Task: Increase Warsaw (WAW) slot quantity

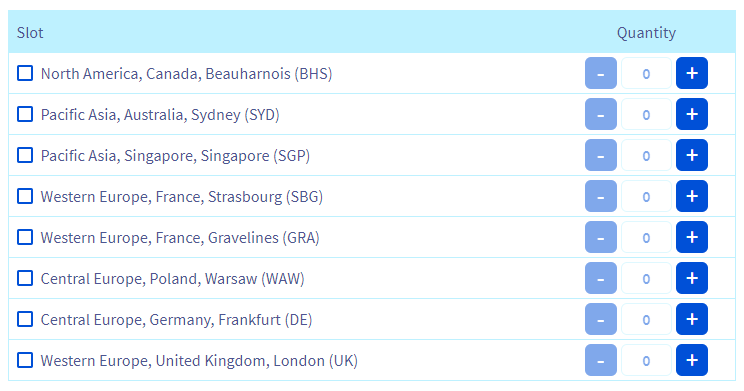Action: [692, 278]
